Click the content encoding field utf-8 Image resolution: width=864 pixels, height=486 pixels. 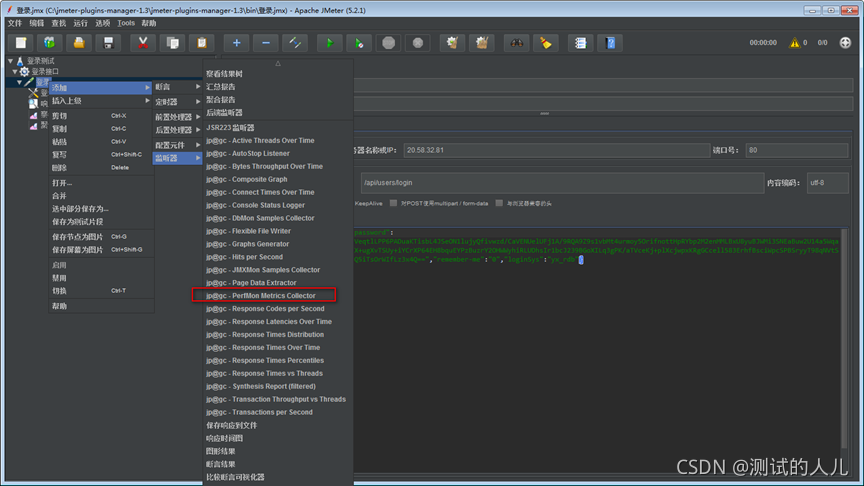pyautogui.click(x=827, y=183)
